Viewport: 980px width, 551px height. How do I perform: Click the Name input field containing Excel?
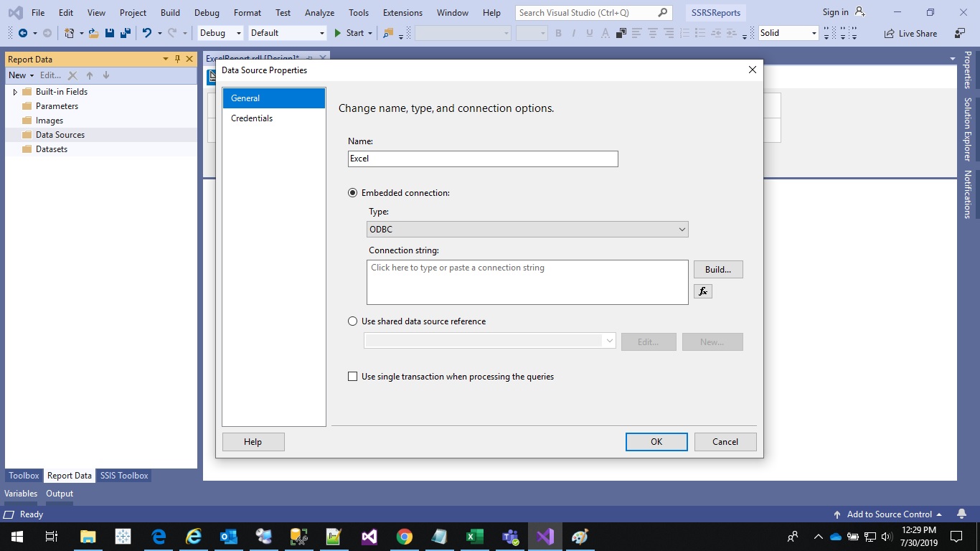482,159
